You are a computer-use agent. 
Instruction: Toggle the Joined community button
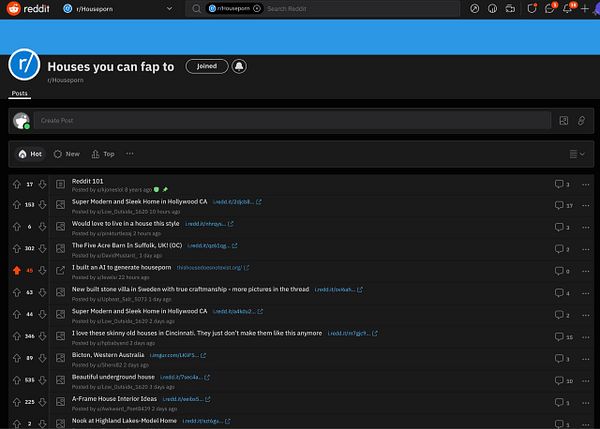click(207, 66)
